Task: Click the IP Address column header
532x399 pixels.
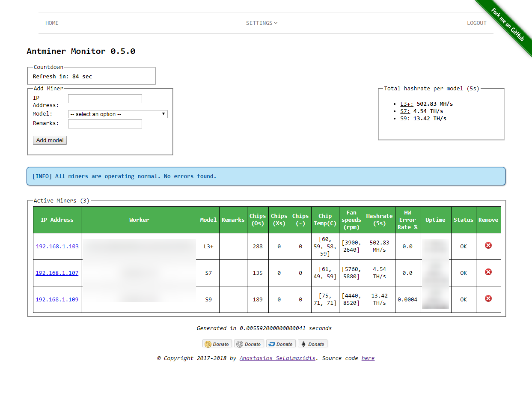Action: pyautogui.click(x=57, y=220)
